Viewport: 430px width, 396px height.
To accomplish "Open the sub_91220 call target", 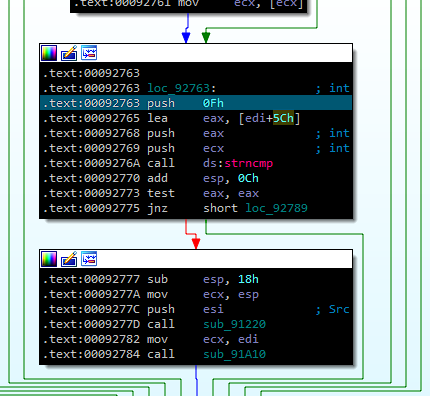I will pyautogui.click(x=235, y=324).
